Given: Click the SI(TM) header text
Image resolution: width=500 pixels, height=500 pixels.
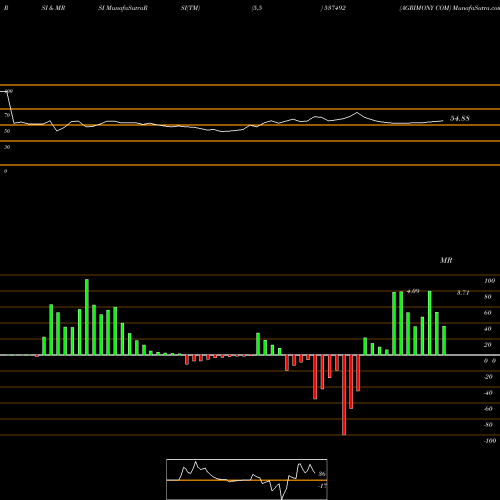Looking at the screenshot, I should pyautogui.click(x=190, y=8).
